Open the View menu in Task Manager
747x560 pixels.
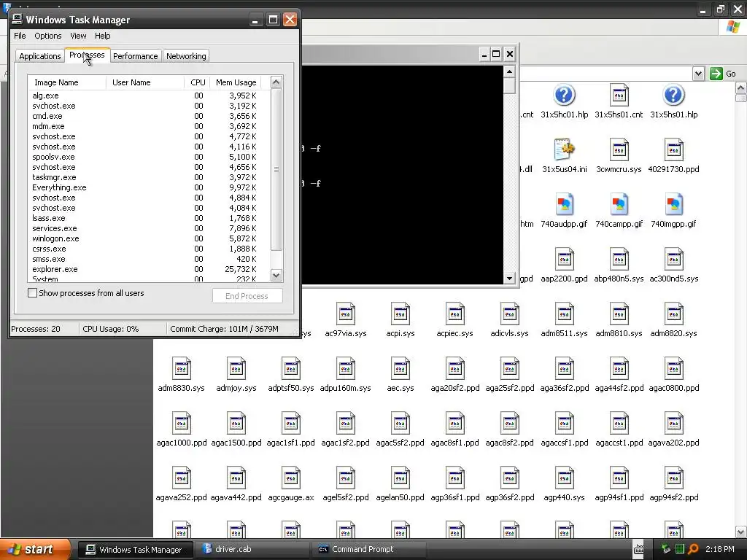[78, 36]
